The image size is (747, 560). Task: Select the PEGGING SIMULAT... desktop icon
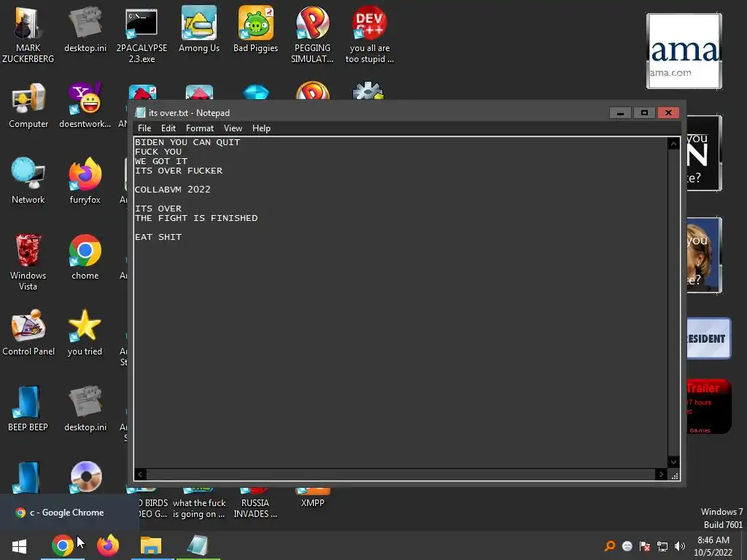(x=312, y=34)
